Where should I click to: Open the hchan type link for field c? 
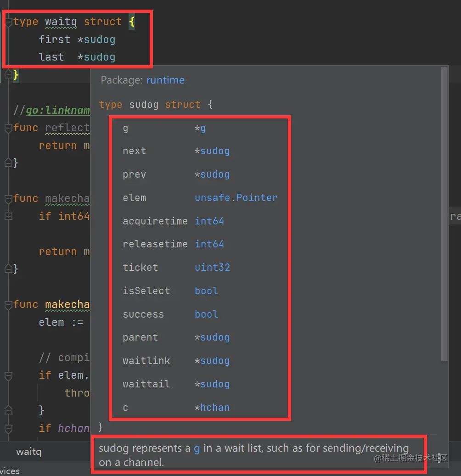coord(215,408)
